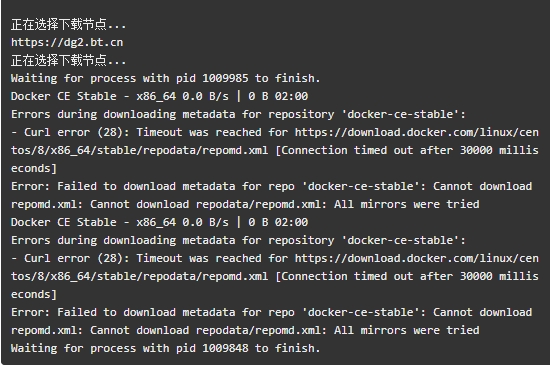The height and width of the screenshot is (365, 550).
Task: Click the first 正在选择下载节点 line
Action: click(x=68, y=24)
